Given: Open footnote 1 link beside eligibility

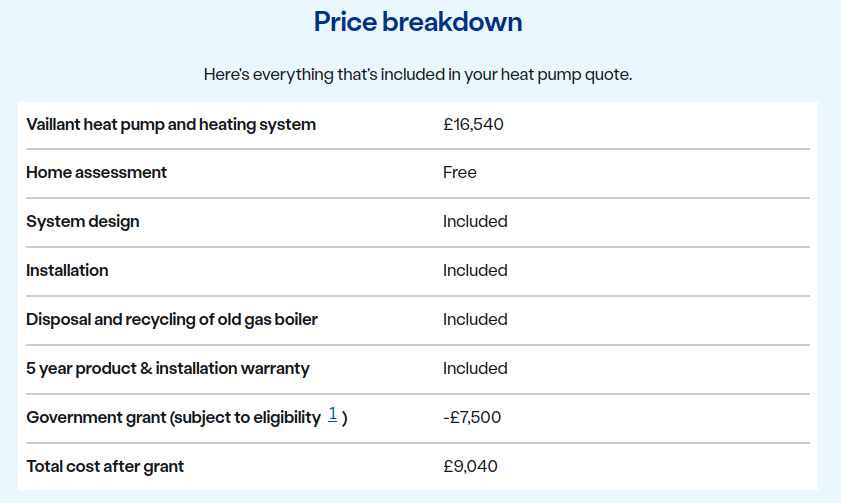Looking at the screenshot, I should [333, 415].
